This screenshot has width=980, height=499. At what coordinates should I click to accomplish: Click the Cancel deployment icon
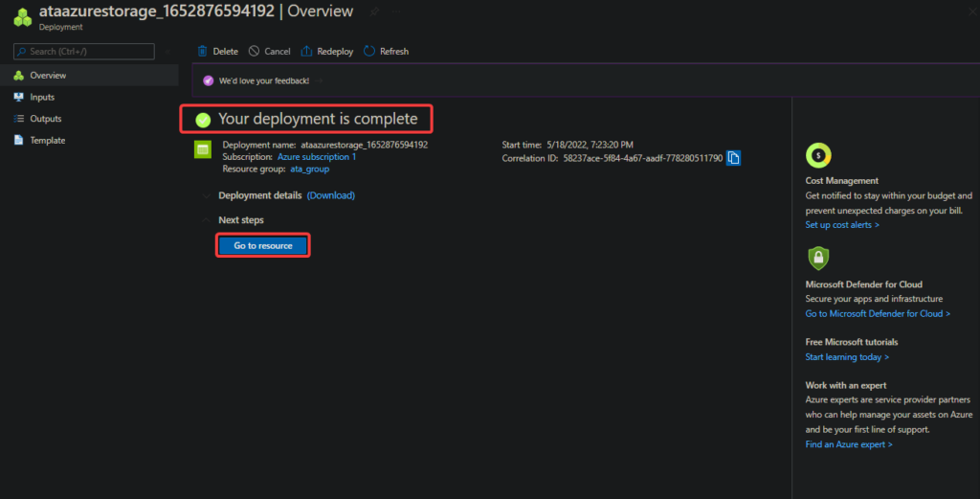(x=254, y=51)
